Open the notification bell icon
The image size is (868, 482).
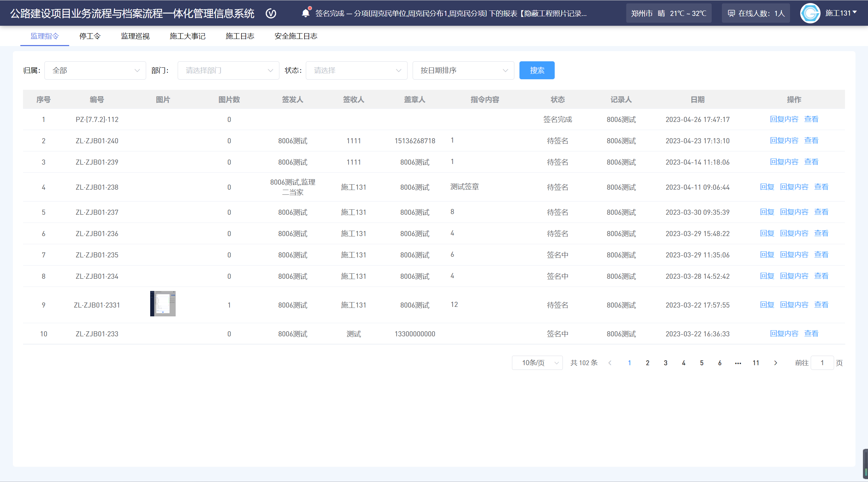(305, 13)
